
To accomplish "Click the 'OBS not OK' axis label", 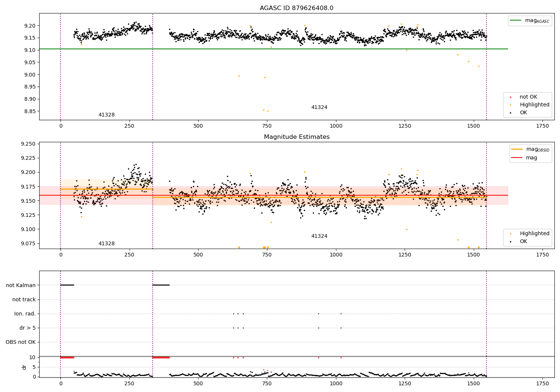I will point(21,342).
